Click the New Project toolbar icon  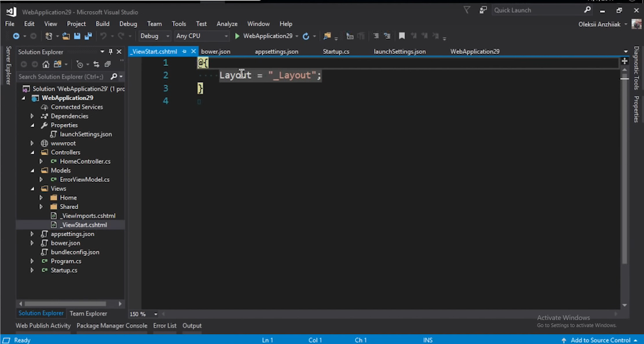(x=49, y=36)
